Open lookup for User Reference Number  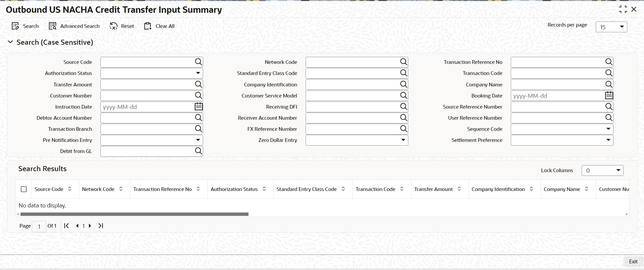click(609, 118)
